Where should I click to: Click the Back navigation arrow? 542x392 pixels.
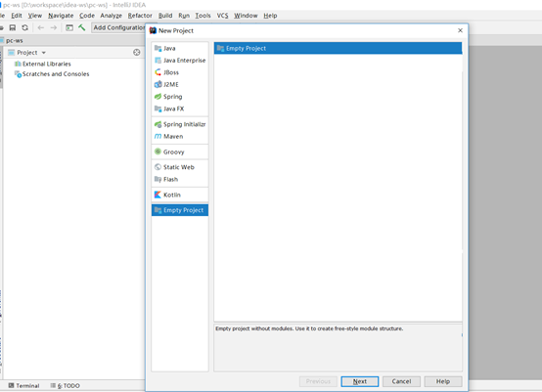pyautogui.click(x=41, y=27)
